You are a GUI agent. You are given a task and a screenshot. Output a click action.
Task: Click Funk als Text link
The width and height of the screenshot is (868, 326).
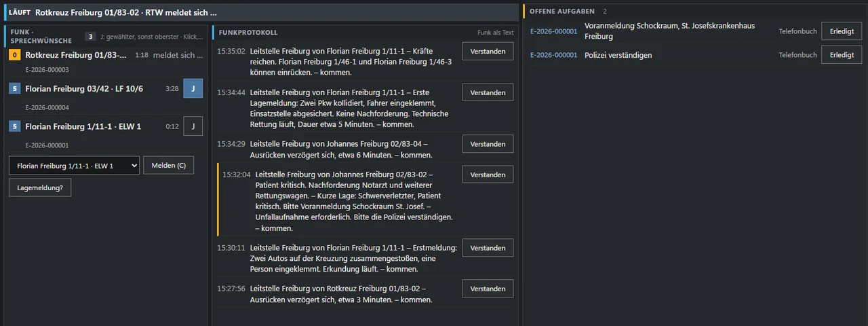click(495, 33)
